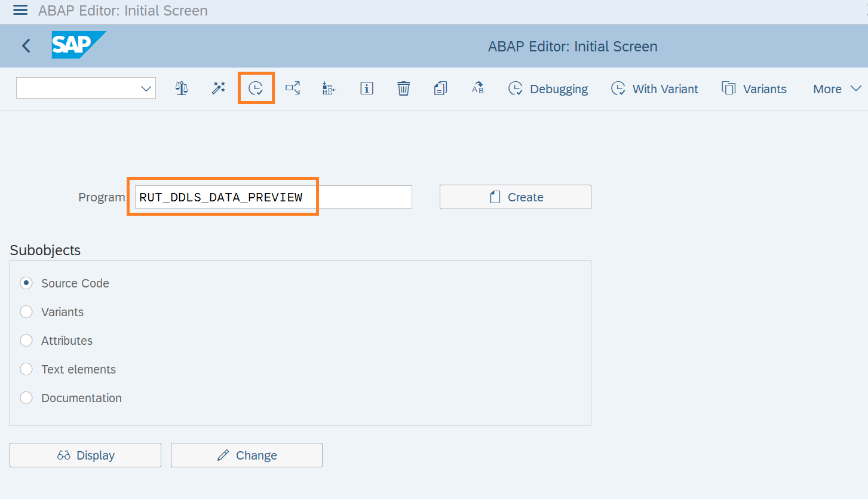Click With Variant in the toolbar
The width and height of the screenshot is (868, 499).
[654, 89]
